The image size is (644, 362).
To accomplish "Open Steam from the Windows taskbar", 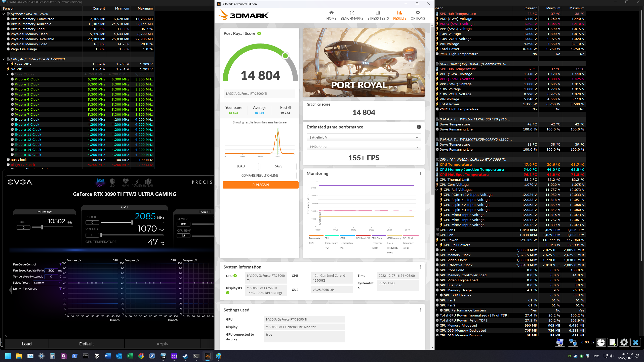I will tap(185, 356).
